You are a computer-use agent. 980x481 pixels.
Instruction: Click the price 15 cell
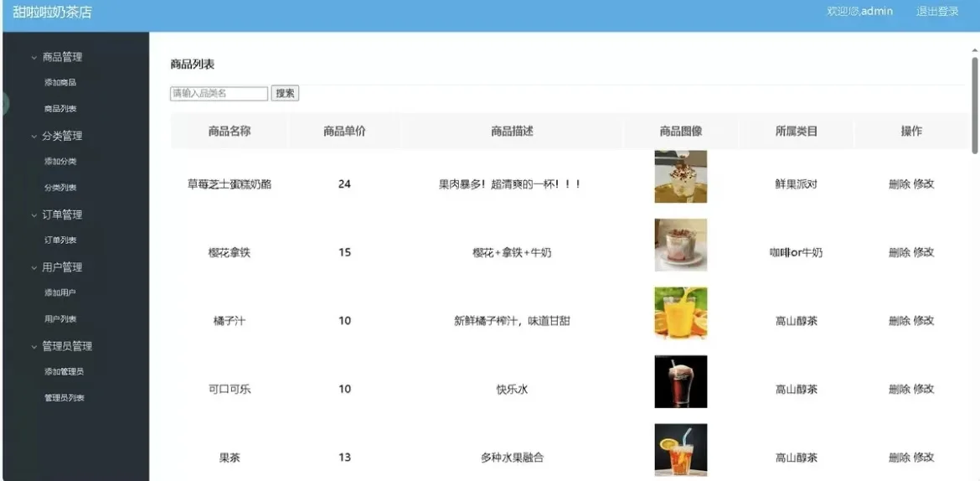tap(344, 253)
